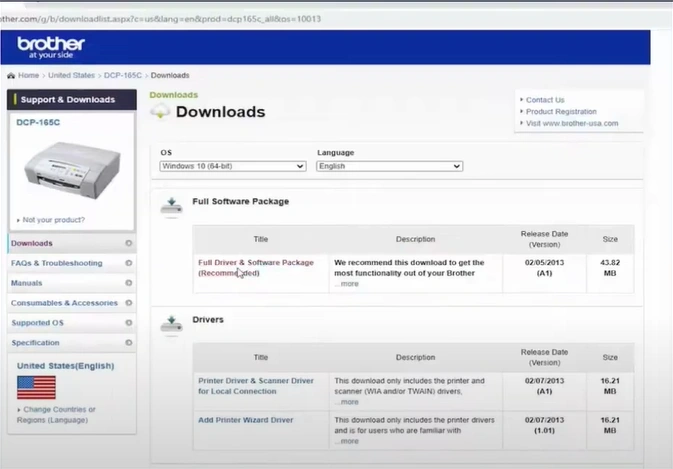Image resolution: width=673 pixels, height=469 pixels.
Task: Click the Home icon in breadcrumb
Action: pyautogui.click(x=11, y=76)
